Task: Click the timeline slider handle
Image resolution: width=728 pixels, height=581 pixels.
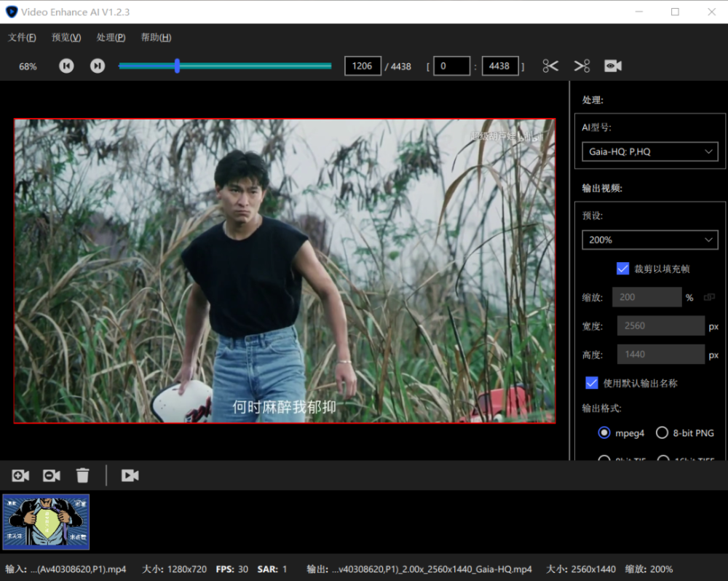Action: click(x=177, y=66)
